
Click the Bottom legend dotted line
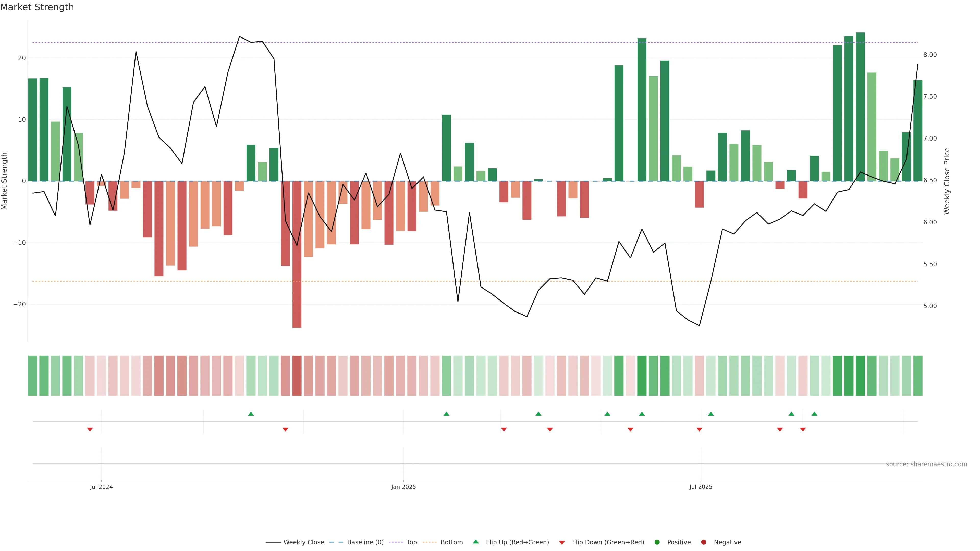430,542
